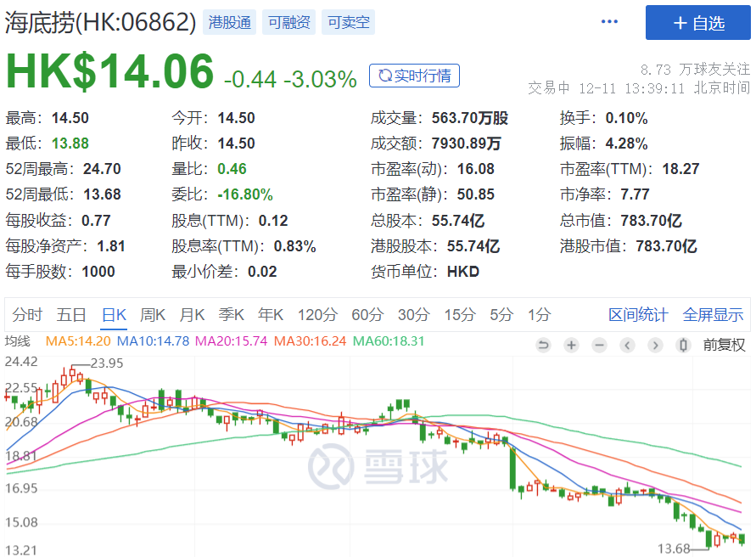Select the 年K chart tab
The image size is (756, 557).
coord(271,315)
